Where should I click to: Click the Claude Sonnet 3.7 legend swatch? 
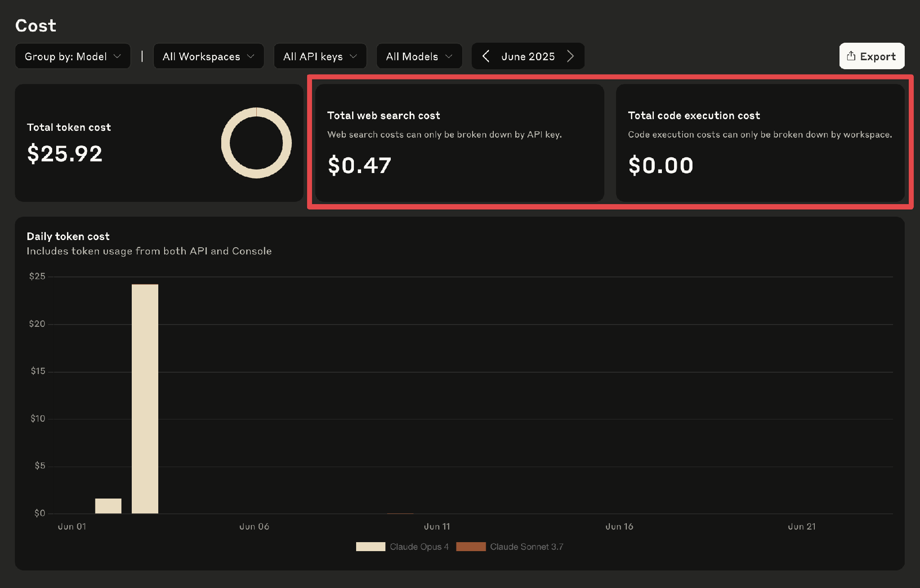(x=471, y=547)
